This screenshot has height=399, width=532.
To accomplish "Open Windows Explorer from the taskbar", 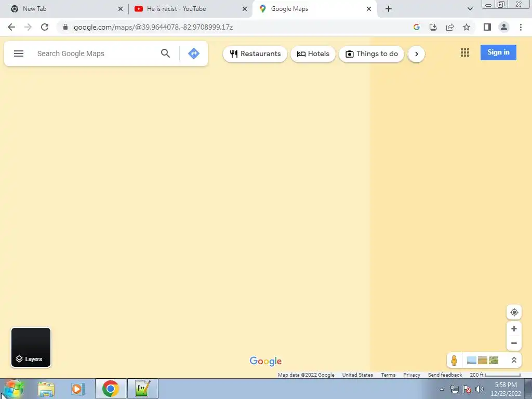I will (46, 389).
